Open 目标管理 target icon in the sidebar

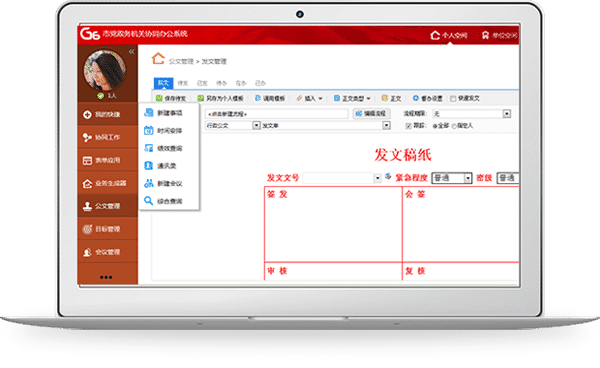coord(87,229)
